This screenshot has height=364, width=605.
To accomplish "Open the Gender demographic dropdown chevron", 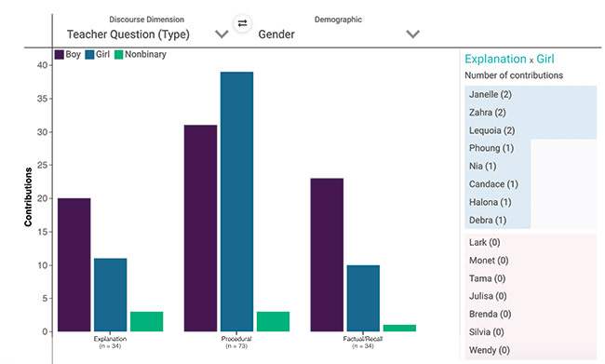I will coord(413,34).
